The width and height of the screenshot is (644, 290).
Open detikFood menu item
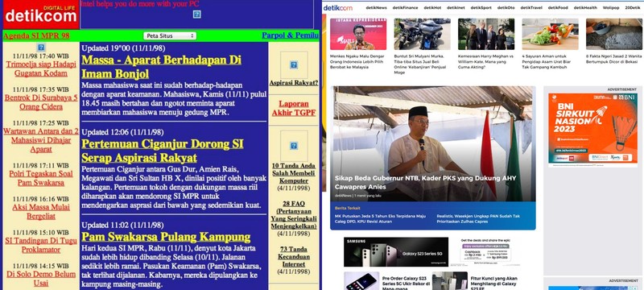(558, 8)
